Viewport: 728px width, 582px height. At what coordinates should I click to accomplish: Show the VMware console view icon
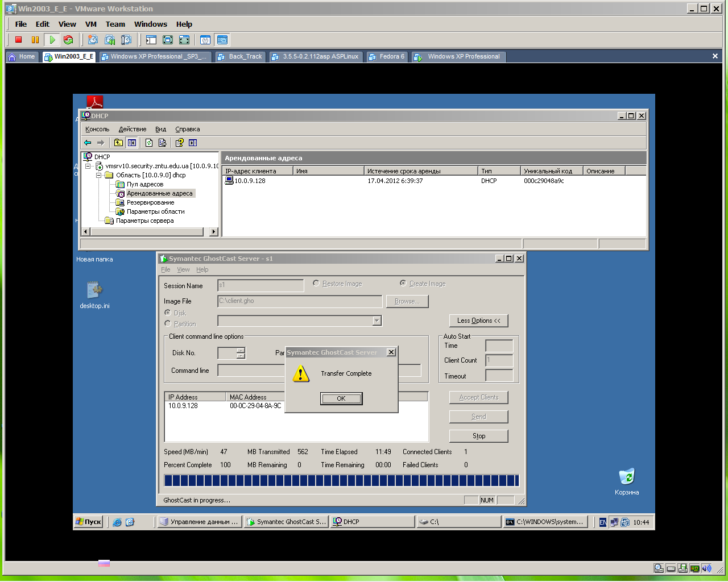point(222,40)
